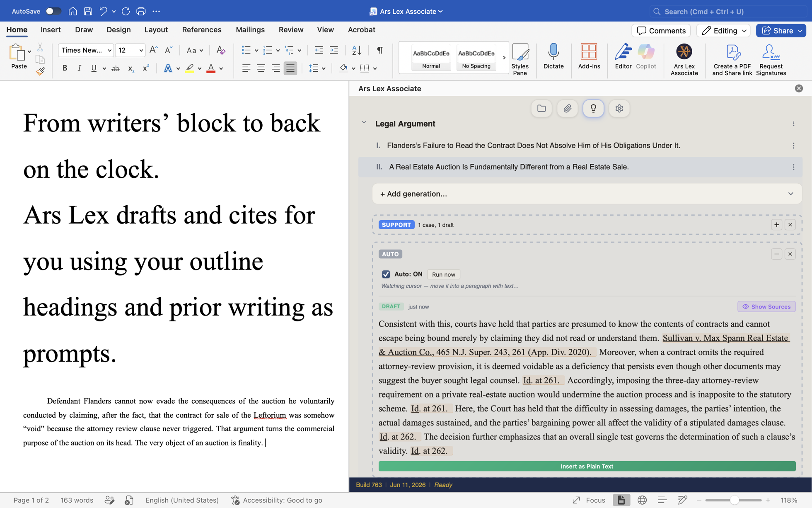This screenshot has height=508, width=812.
Task: Open the Acrobat tab
Action: [361, 30]
